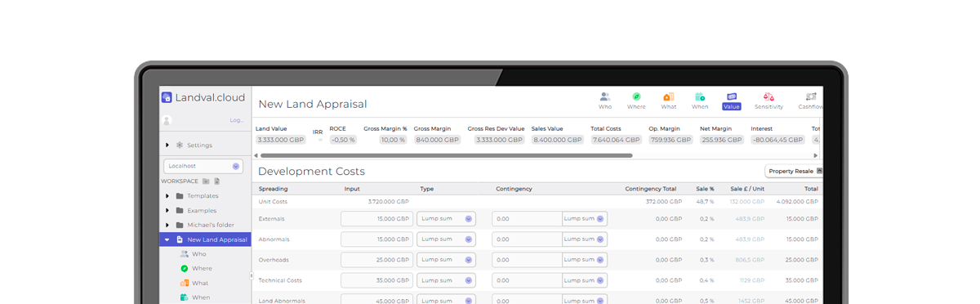The width and height of the screenshot is (980, 304).
Task: Expand the Settings tree node
Action: [167, 145]
